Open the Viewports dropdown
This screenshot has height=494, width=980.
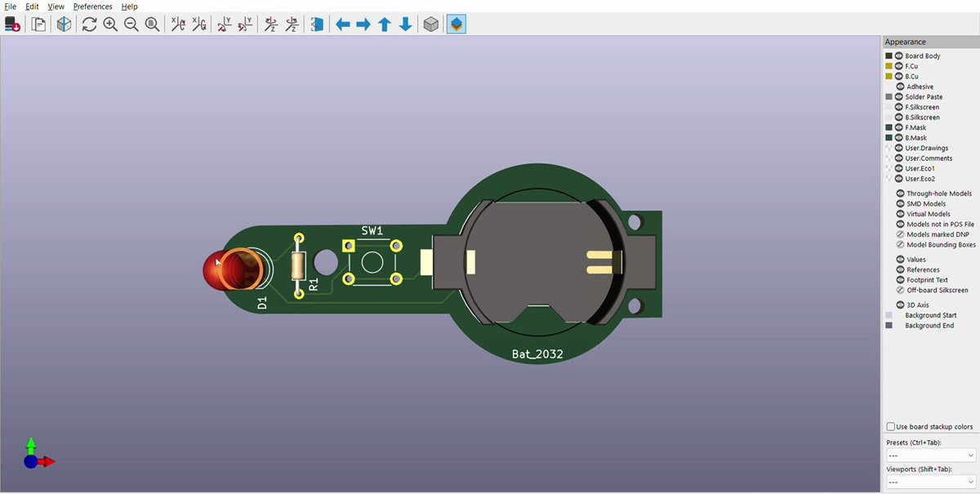point(931,482)
